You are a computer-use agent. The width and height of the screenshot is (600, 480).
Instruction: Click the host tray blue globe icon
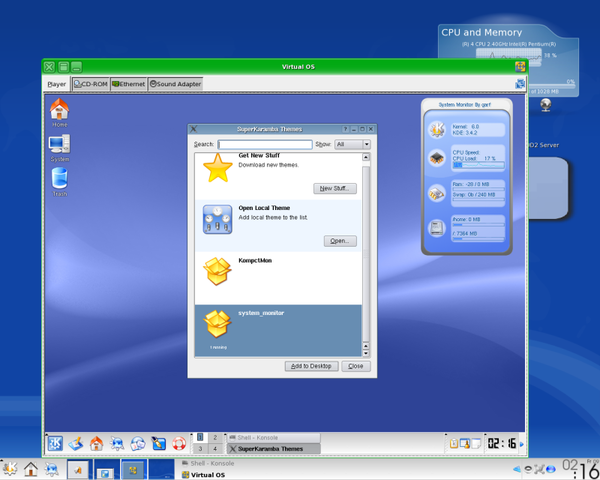[x=551, y=469]
